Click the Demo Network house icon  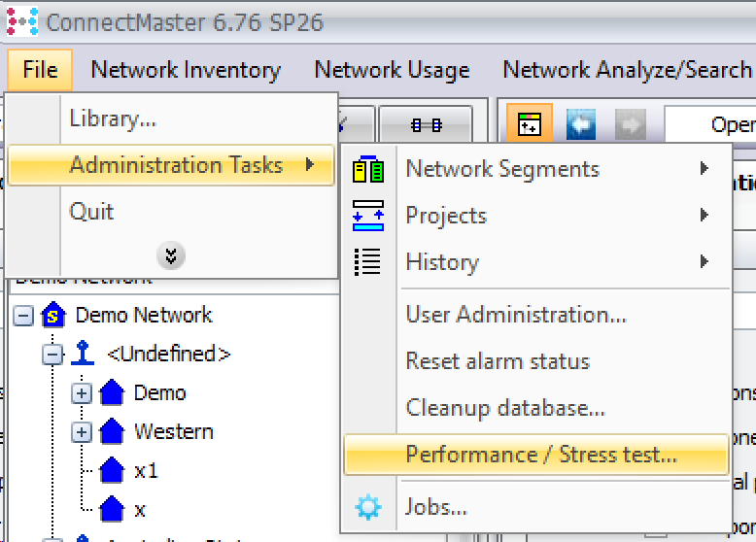click(x=53, y=315)
